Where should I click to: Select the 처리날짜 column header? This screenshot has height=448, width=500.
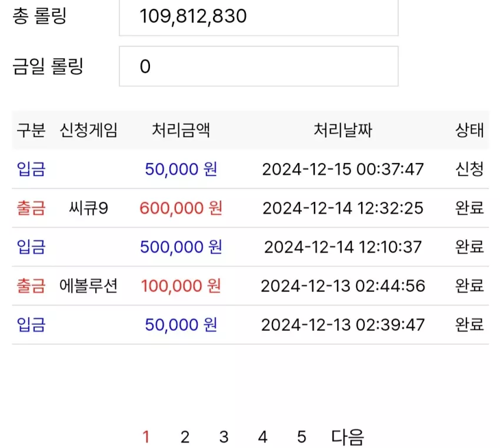point(343,130)
